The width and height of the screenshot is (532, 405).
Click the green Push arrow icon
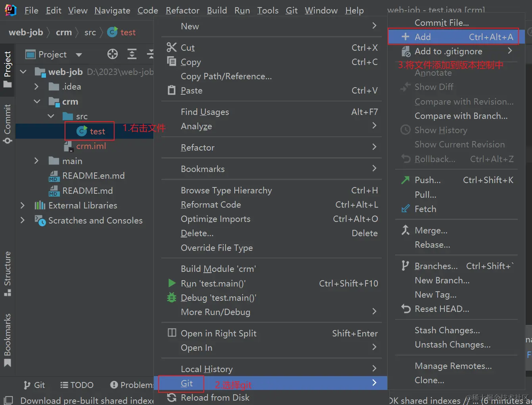click(x=405, y=180)
